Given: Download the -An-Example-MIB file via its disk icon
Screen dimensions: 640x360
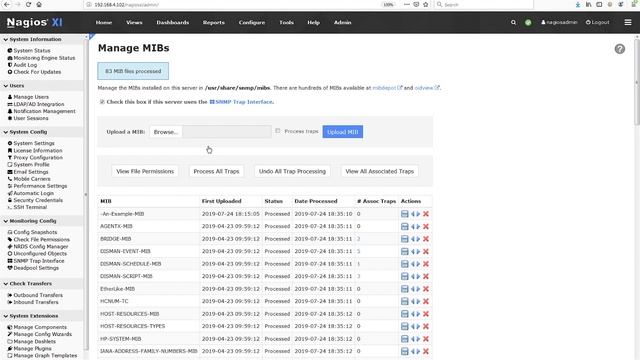Looking at the screenshot, I should (404, 214).
